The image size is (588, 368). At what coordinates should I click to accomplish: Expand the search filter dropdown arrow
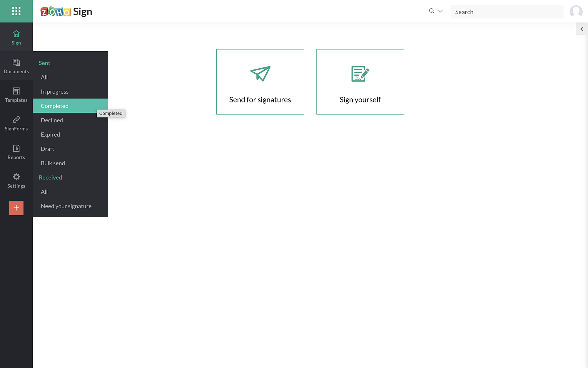click(440, 11)
